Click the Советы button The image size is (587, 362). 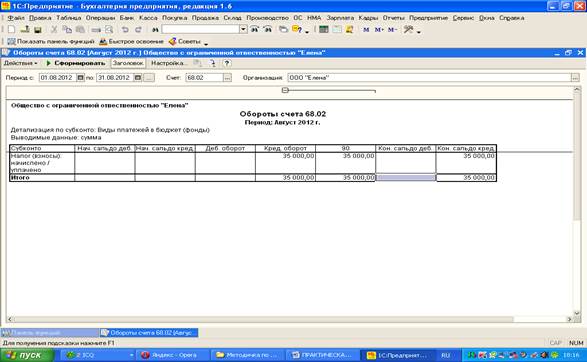point(185,42)
